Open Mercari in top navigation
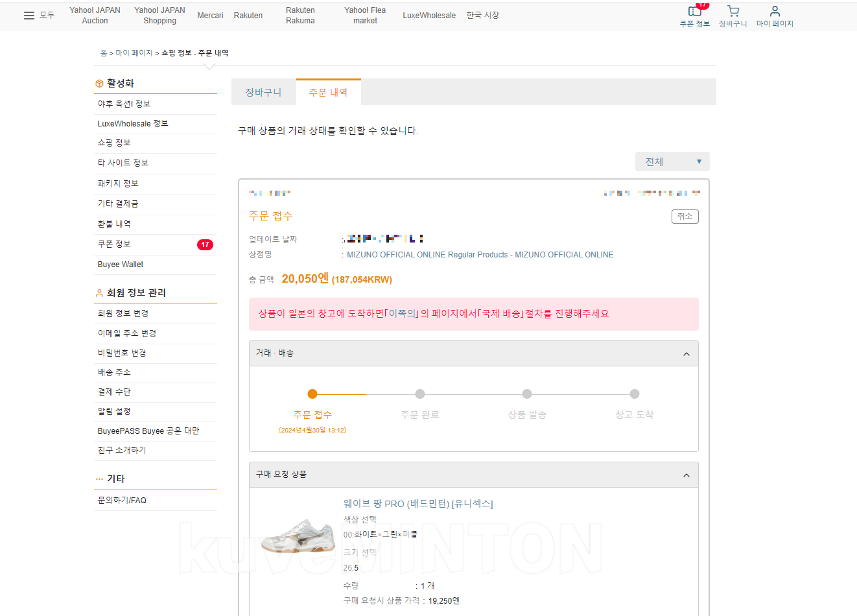Image resolution: width=857 pixels, height=616 pixels. point(210,16)
